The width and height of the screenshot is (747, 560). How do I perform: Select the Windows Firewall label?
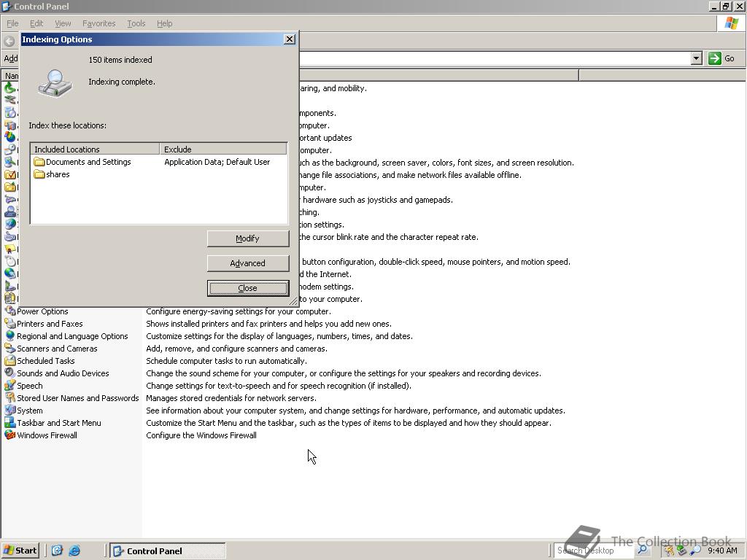47,435
